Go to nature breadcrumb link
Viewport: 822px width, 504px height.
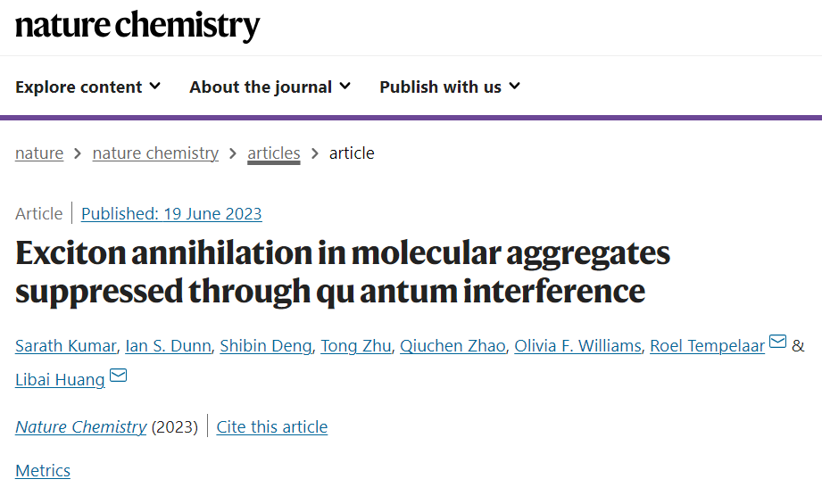click(x=39, y=153)
